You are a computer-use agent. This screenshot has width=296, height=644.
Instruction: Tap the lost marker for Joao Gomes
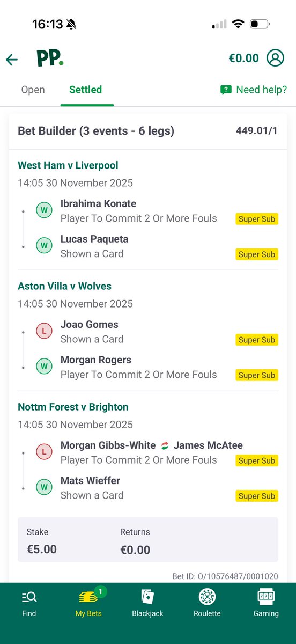coord(43,332)
